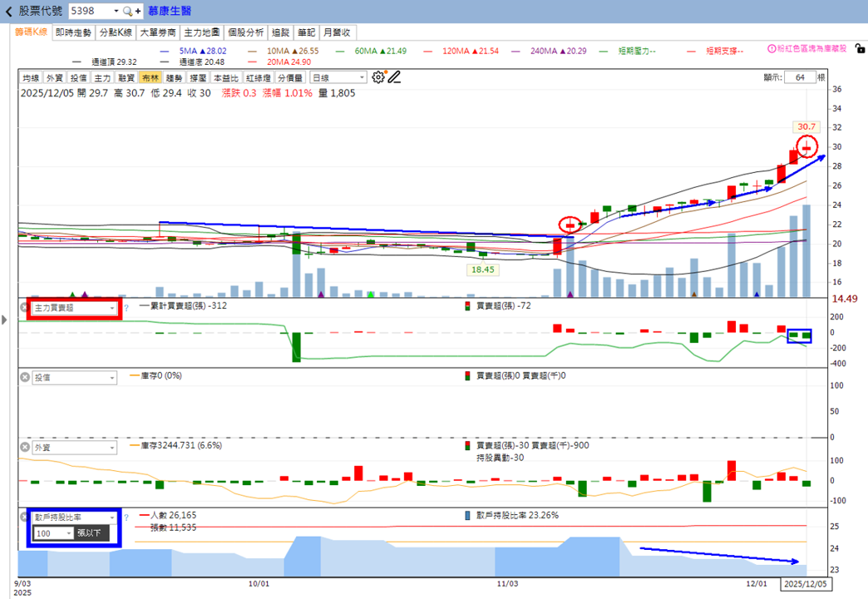Toggle the 均線 moving average overlay
Screen dimensions: 868x599
31,77
